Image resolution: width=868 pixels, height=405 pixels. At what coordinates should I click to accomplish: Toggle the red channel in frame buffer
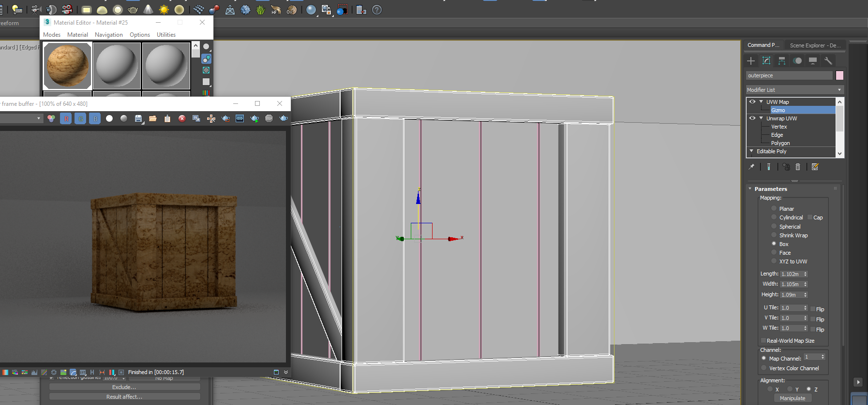[66, 118]
